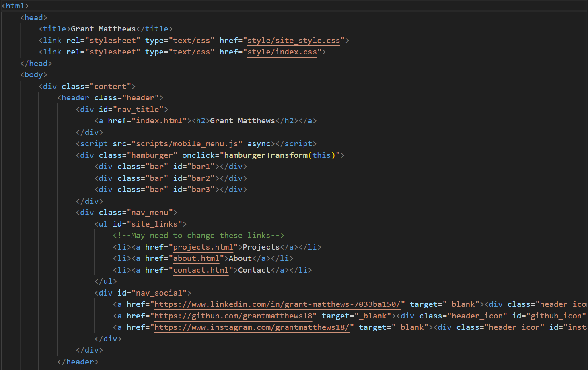Follow the contact.html link
Screen dimensions: 588x370
(x=201, y=270)
